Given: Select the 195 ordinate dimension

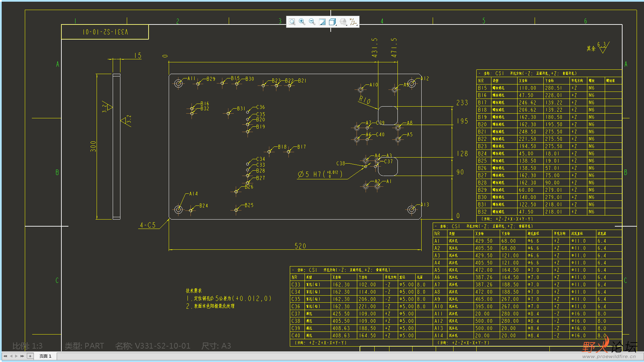Looking at the screenshot, I should click(462, 121).
